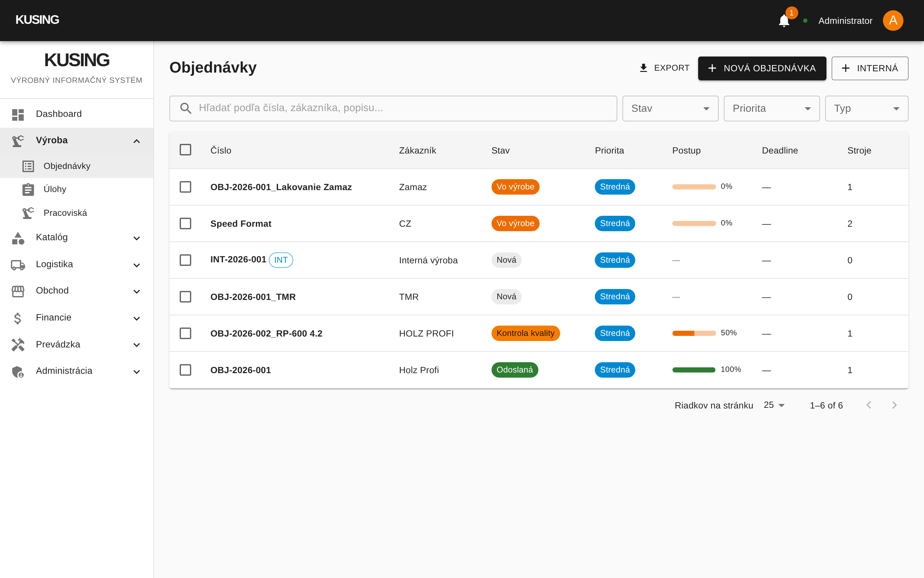The width and height of the screenshot is (924, 578).
Task: Click the INT badge on INT-2026-001
Action: point(281,260)
